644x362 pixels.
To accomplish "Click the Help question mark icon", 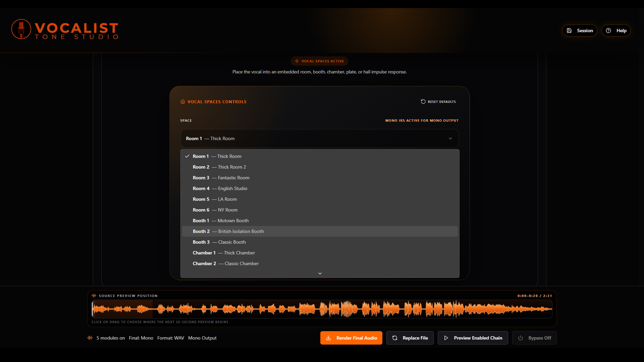I will 608,31.
